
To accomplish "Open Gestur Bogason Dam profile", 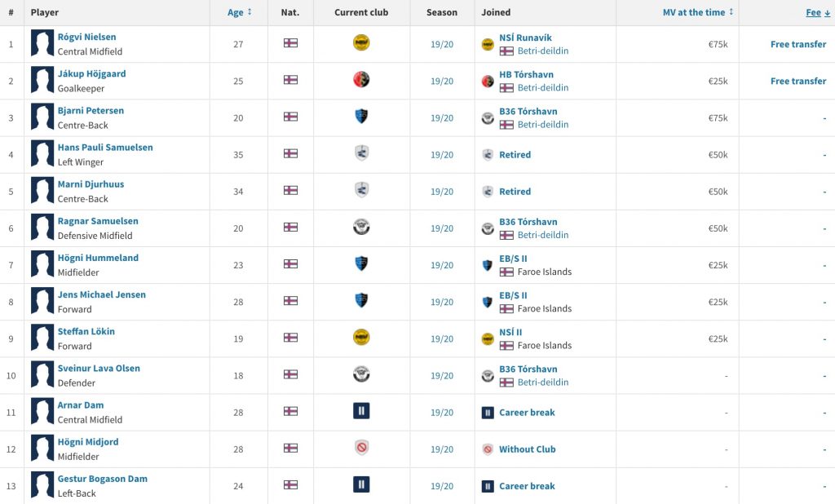I will [x=102, y=479].
